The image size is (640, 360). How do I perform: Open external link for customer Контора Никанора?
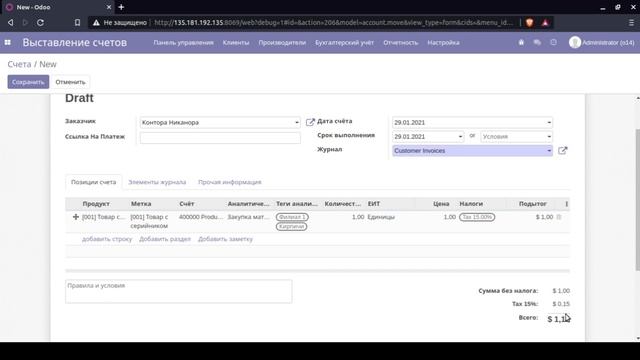[x=310, y=122]
